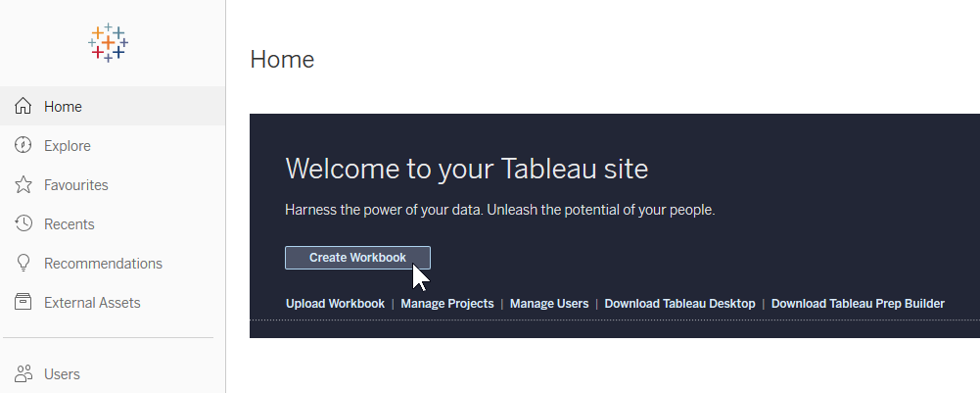Go to Explore in the sidebar
This screenshot has height=393, width=980.
[68, 146]
